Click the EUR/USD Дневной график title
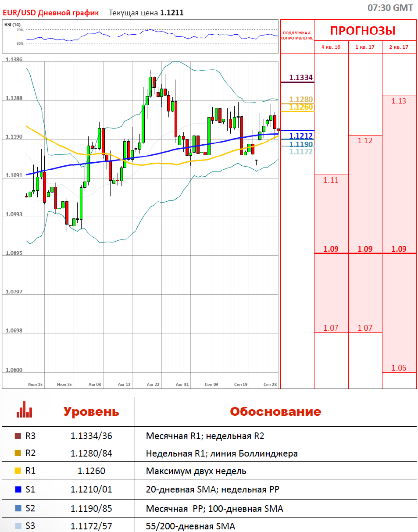Screen dimensions: 418x532 51,13
